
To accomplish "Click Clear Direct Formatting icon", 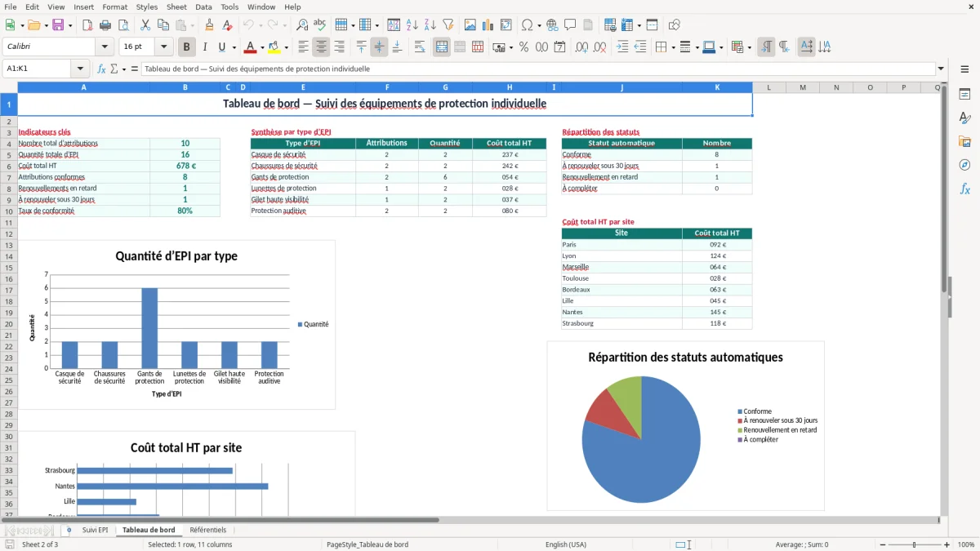I will [x=226, y=25].
